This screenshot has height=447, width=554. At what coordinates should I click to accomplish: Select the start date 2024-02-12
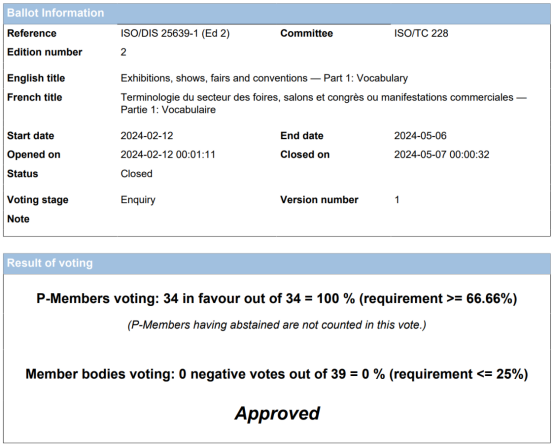(x=147, y=136)
